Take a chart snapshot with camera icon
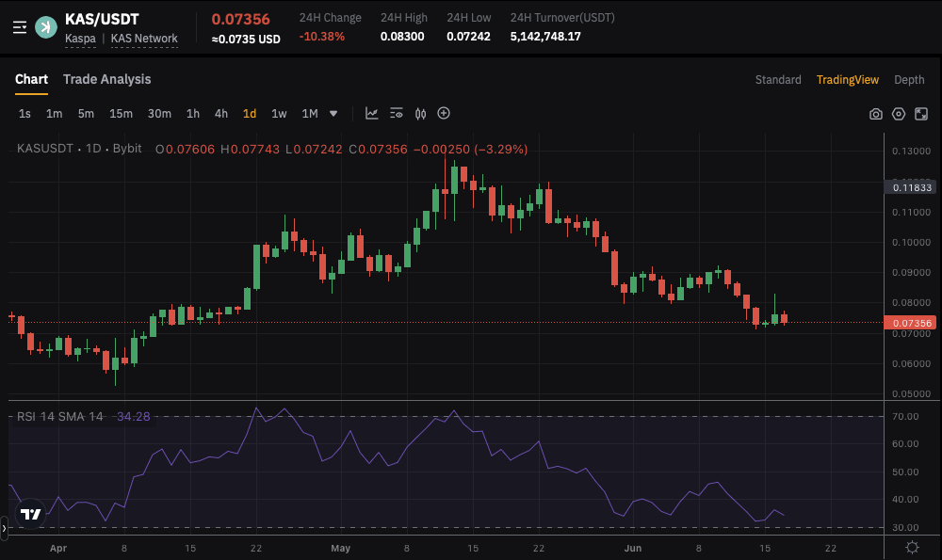 (876, 114)
